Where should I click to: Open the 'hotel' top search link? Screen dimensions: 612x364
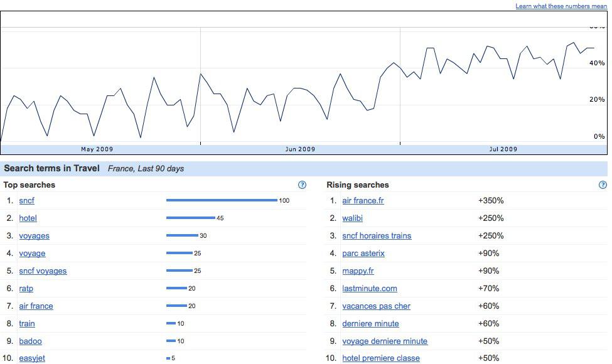point(28,218)
